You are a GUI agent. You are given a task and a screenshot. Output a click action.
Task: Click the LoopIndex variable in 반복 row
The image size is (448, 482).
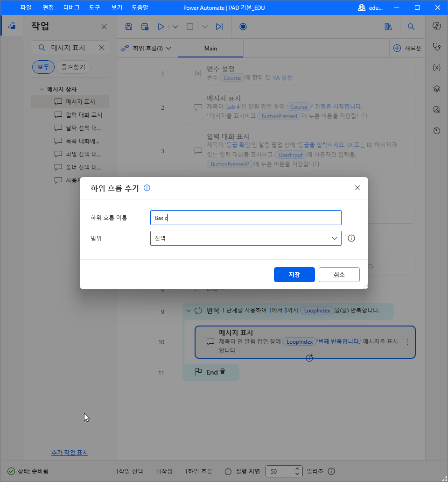point(317,311)
